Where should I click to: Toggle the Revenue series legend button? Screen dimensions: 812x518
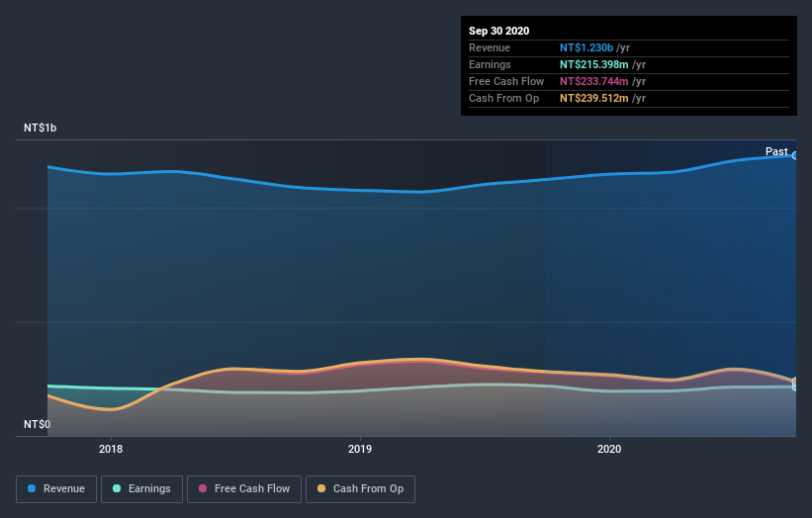tap(56, 489)
